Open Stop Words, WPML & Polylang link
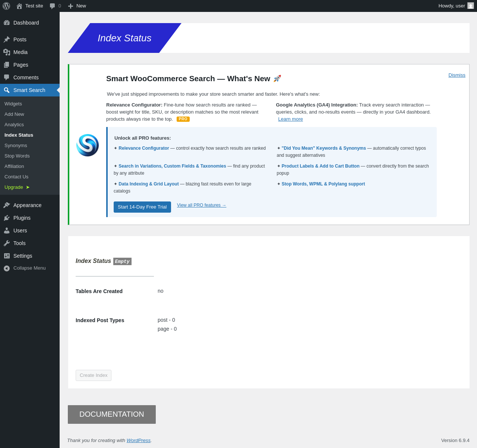 [x=323, y=184]
